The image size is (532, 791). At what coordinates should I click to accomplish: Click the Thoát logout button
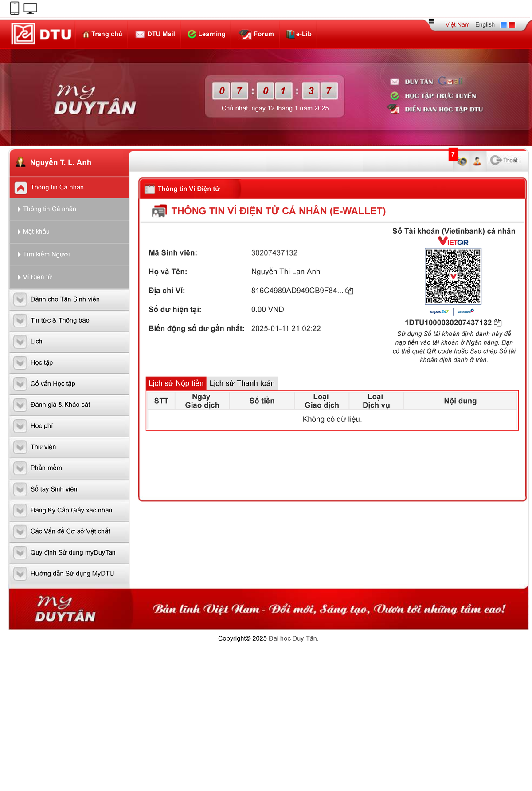(505, 161)
